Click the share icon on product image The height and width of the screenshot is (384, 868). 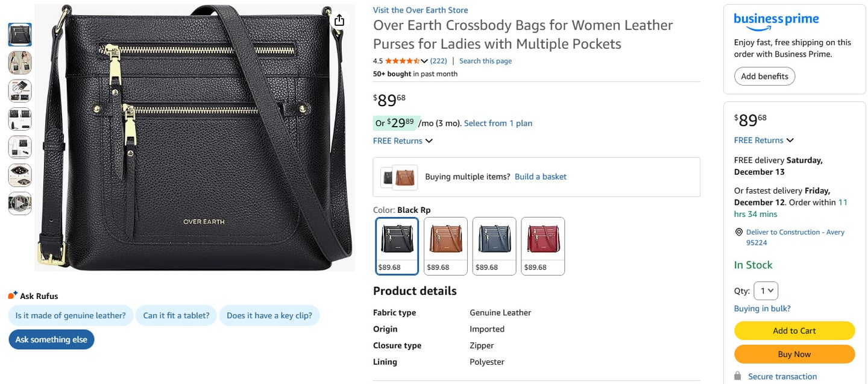tap(339, 20)
